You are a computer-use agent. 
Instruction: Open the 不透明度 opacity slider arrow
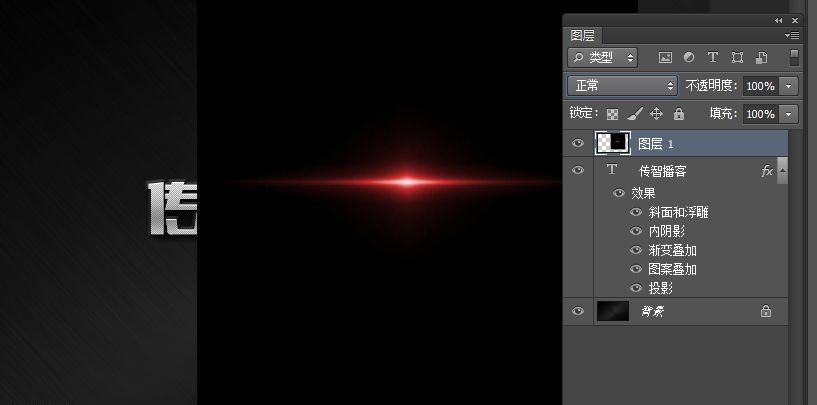click(789, 86)
